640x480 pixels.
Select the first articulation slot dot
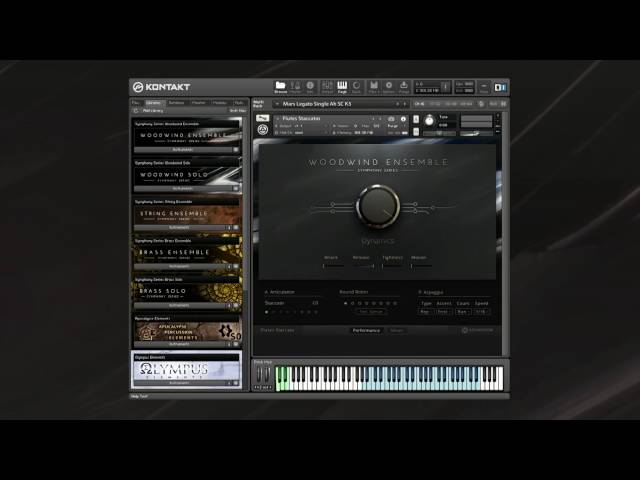tap(267, 312)
